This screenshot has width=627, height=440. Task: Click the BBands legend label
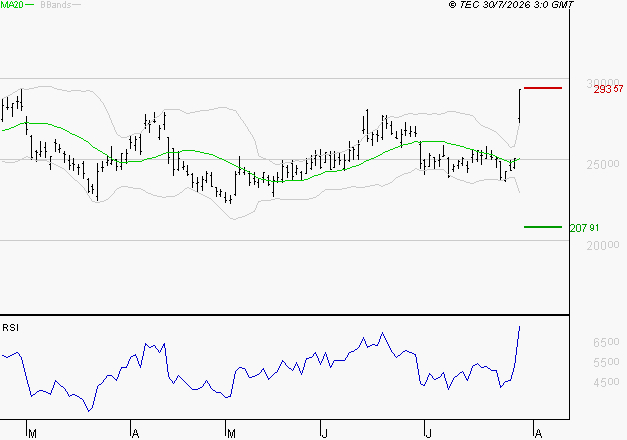[56, 5]
